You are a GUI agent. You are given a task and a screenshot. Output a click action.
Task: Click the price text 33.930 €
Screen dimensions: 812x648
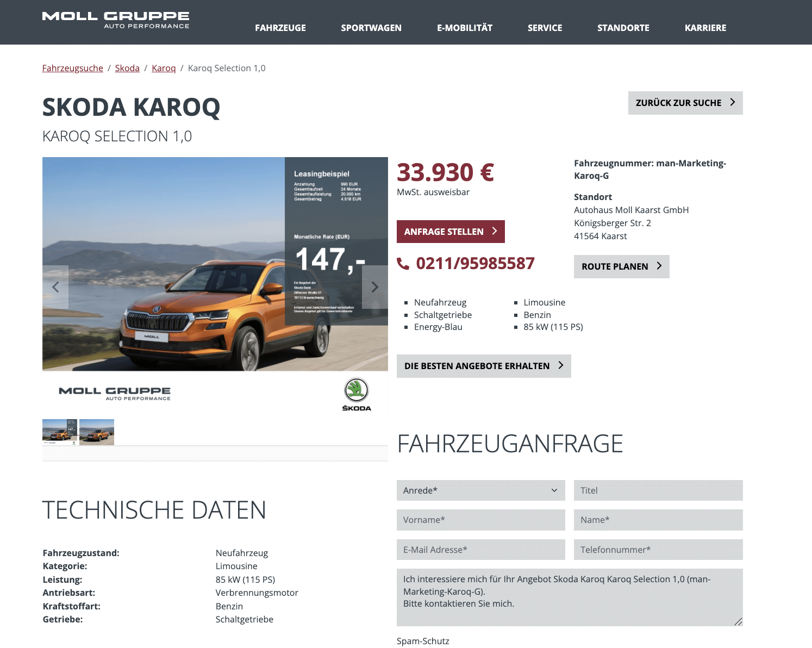446,172
